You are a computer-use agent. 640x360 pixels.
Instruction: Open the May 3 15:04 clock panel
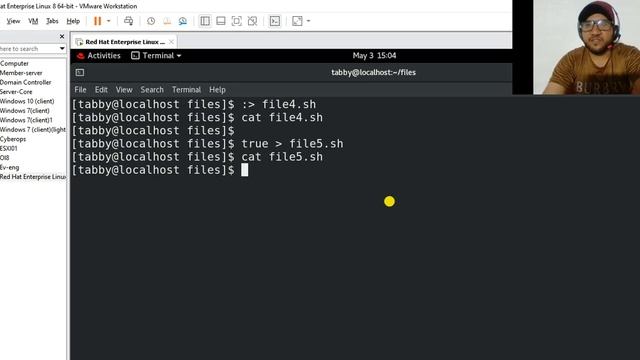point(374,56)
